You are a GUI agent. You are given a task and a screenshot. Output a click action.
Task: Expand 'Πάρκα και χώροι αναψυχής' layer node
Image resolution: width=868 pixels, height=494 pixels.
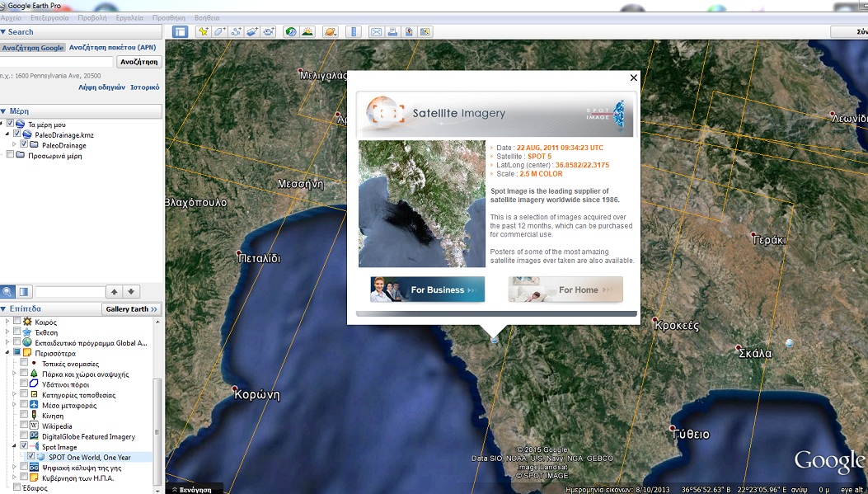(x=14, y=374)
